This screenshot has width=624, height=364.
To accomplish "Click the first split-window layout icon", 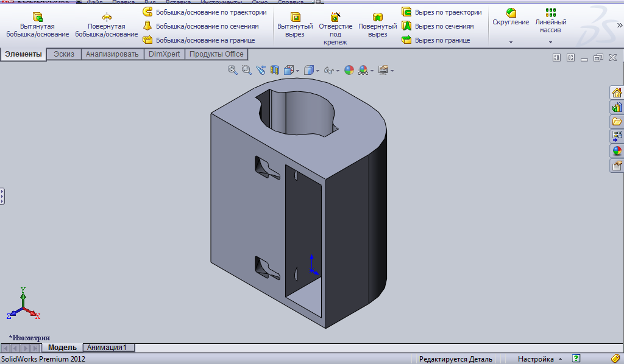I will tap(557, 58).
